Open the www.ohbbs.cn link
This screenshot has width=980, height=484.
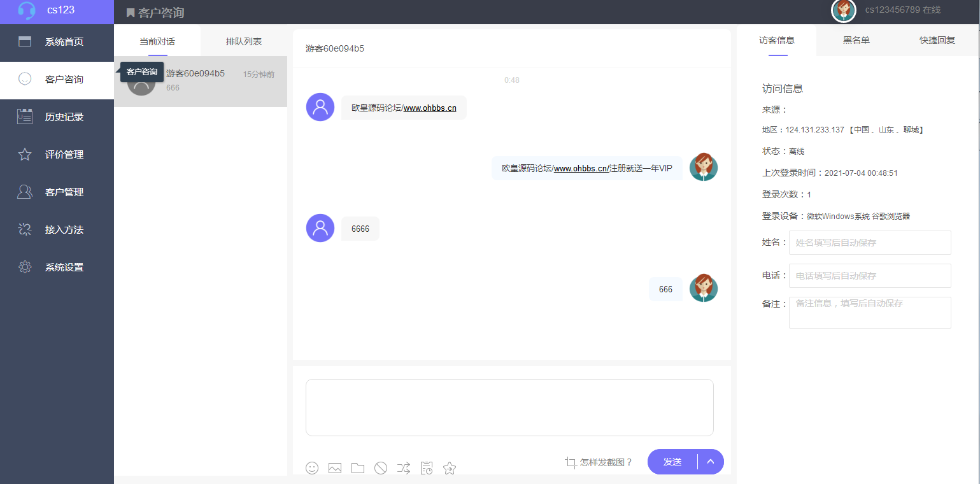click(430, 108)
